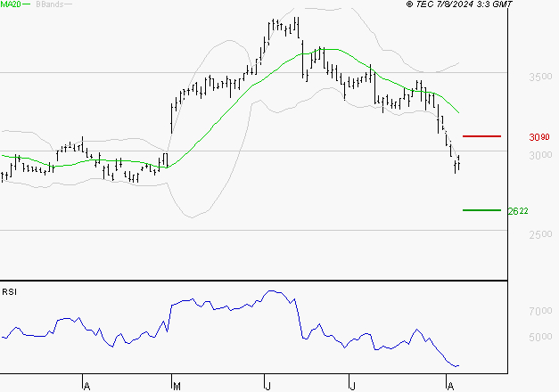Click the 3500 price axis label
This screenshot has width=559, height=392.
coord(540,77)
